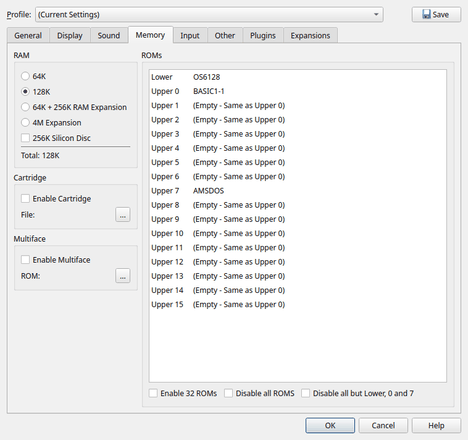Select the Upper 11 ROM slot
The height and width of the screenshot is (440, 468).
[297, 248]
